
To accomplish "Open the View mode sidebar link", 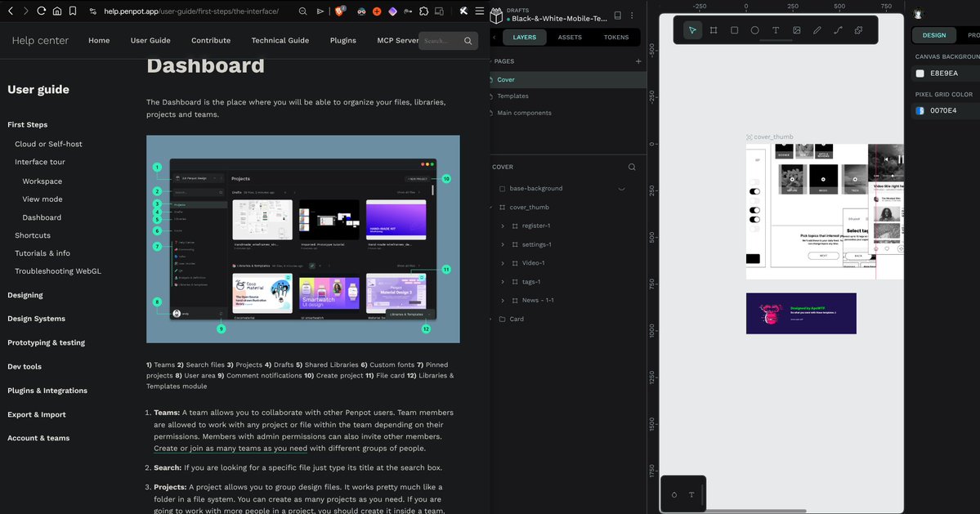I will (43, 199).
